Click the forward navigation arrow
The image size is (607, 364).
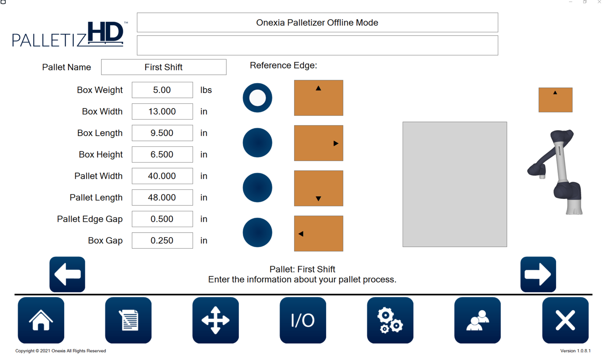point(538,274)
